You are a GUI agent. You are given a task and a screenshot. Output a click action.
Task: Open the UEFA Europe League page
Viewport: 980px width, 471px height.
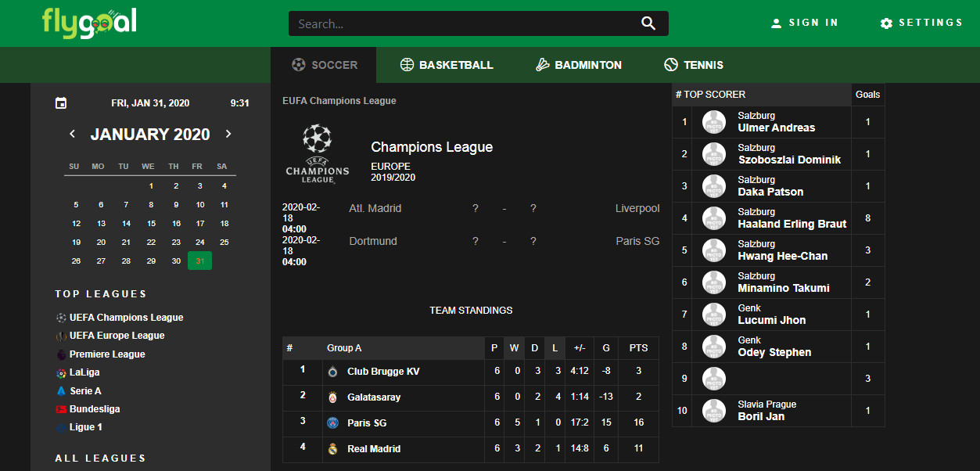pos(114,336)
